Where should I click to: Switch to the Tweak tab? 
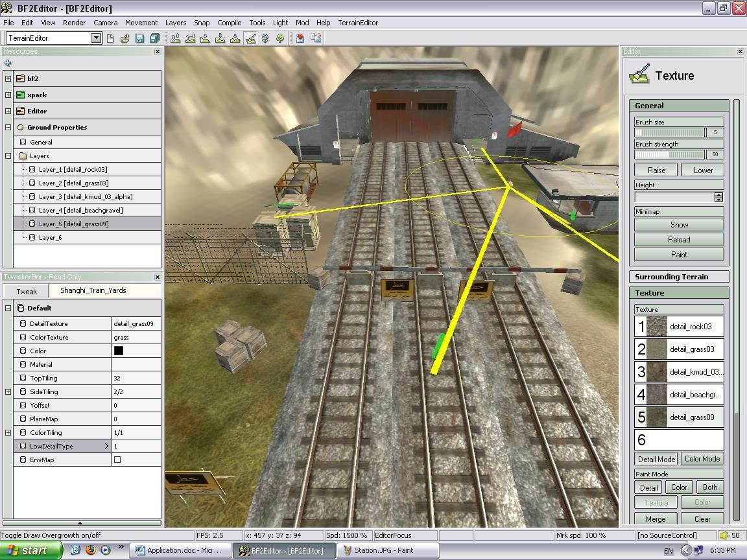(26, 291)
